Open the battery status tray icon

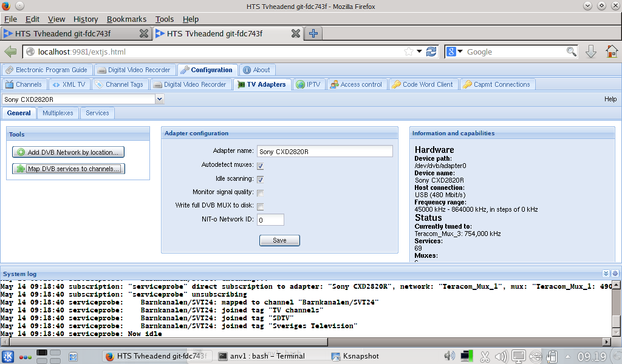552,357
